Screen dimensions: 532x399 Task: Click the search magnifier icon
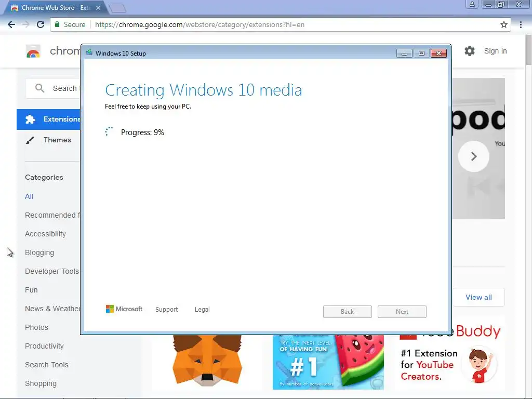(39, 88)
